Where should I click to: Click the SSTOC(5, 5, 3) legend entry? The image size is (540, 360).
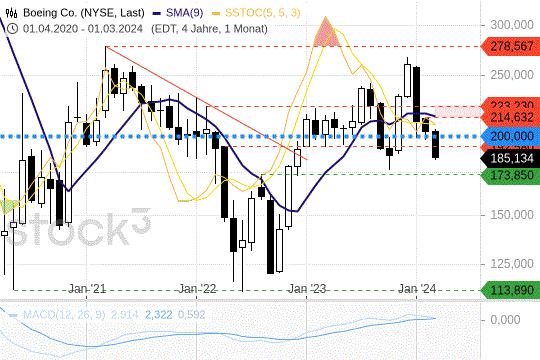(257, 13)
